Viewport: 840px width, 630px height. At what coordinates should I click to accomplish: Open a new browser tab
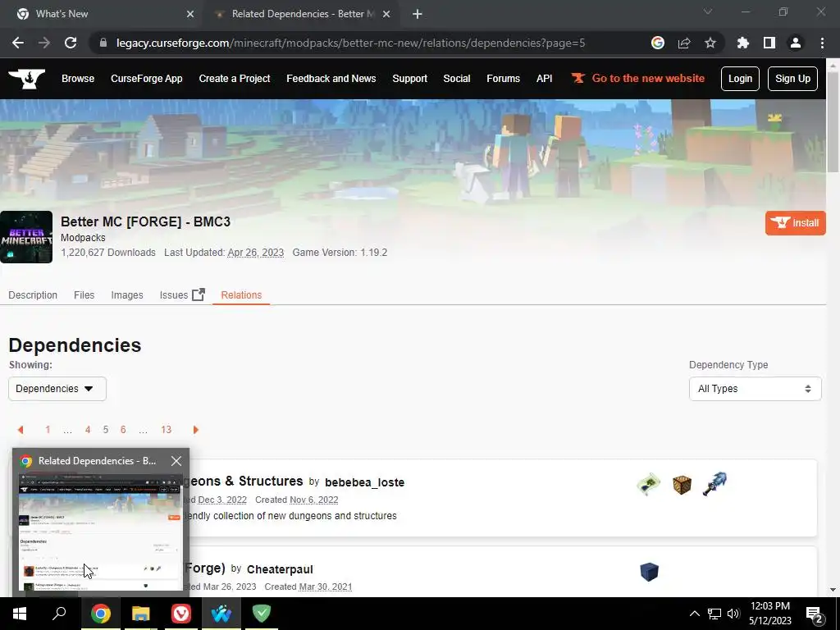point(418,14)
